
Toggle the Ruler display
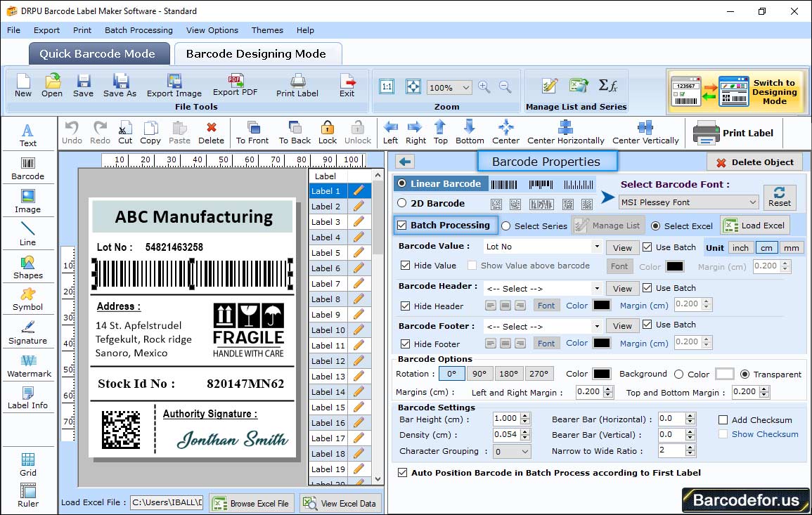click(x=28, y=496)
